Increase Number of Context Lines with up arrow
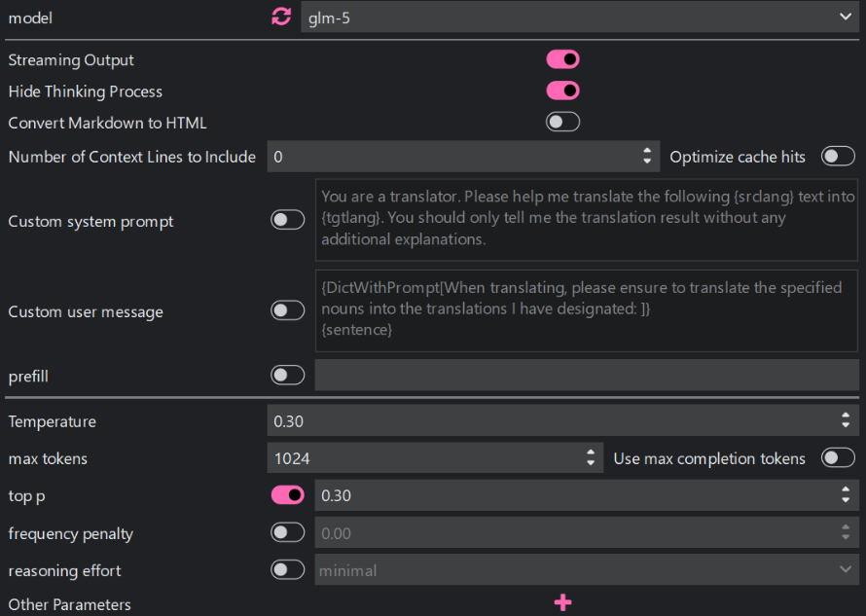866x616 pixels. pos(647,150)
